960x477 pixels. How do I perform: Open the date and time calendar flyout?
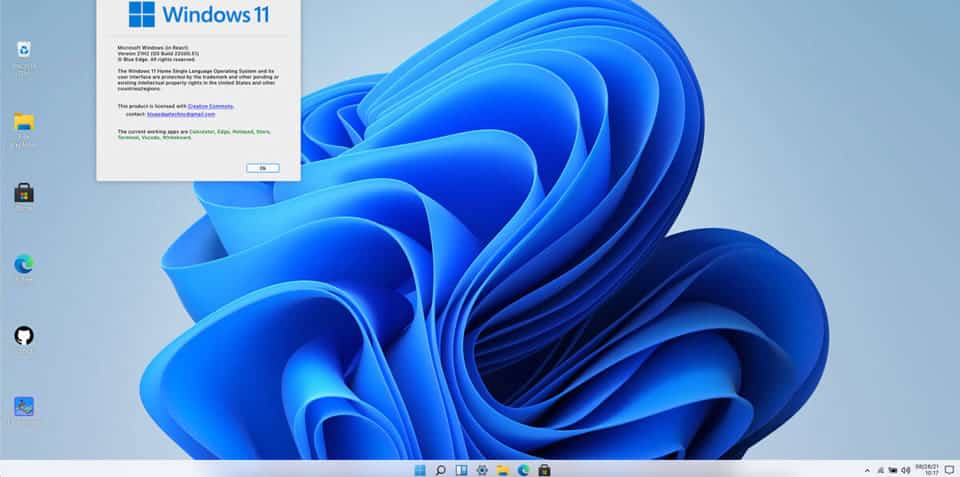[926, 469]
